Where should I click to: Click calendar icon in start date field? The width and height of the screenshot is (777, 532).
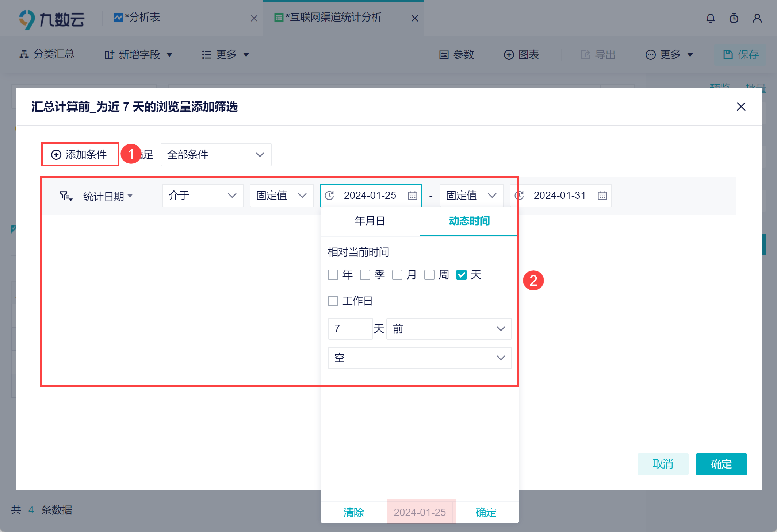tap(412, 196)
